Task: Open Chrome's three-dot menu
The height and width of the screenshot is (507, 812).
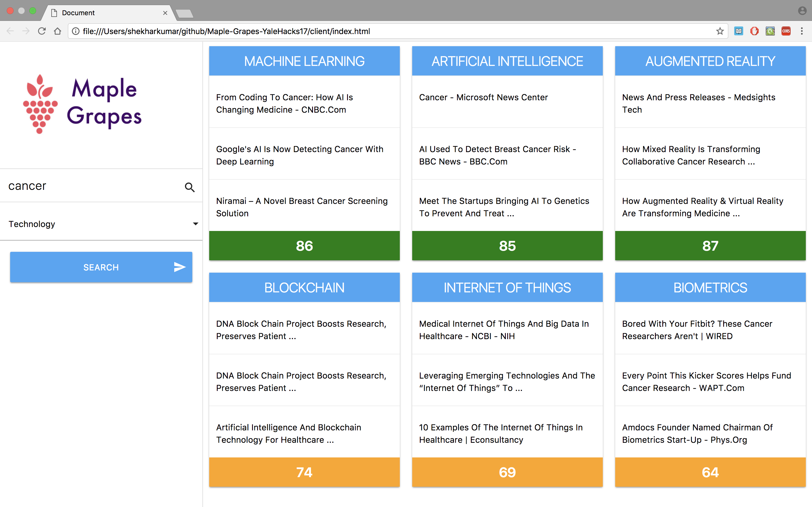Action: [802, 31]
